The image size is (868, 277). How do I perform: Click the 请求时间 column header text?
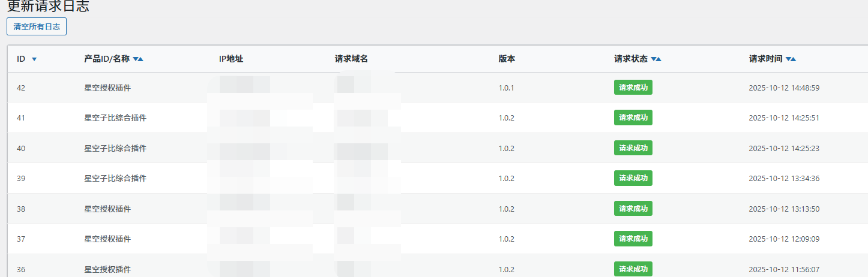point(765,59)
